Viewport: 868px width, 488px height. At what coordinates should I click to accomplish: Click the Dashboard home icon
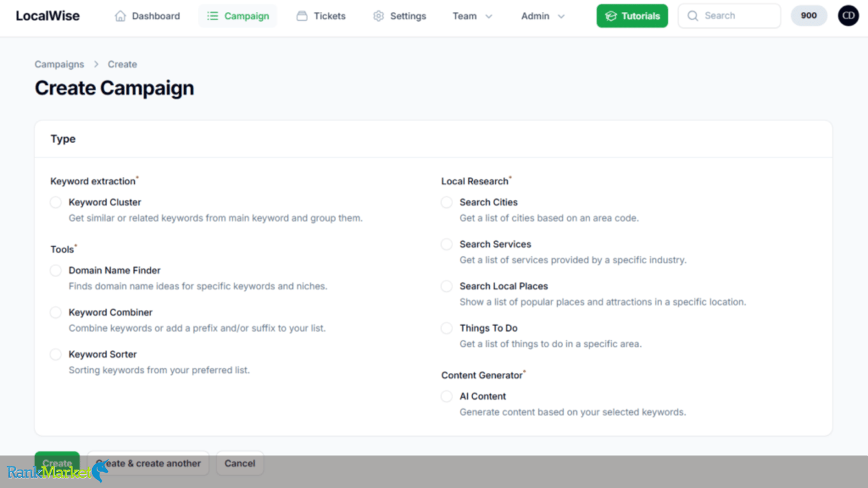(x=120, y=16)
